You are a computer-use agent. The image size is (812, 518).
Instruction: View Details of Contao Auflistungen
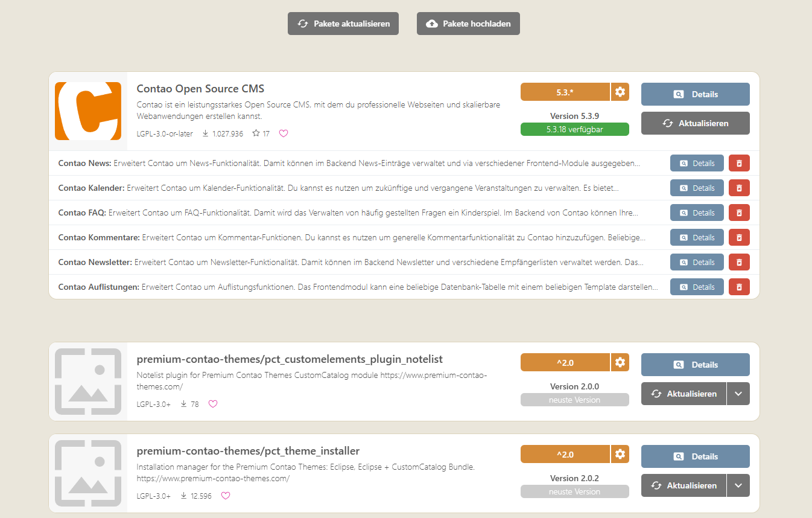point(697,287)
